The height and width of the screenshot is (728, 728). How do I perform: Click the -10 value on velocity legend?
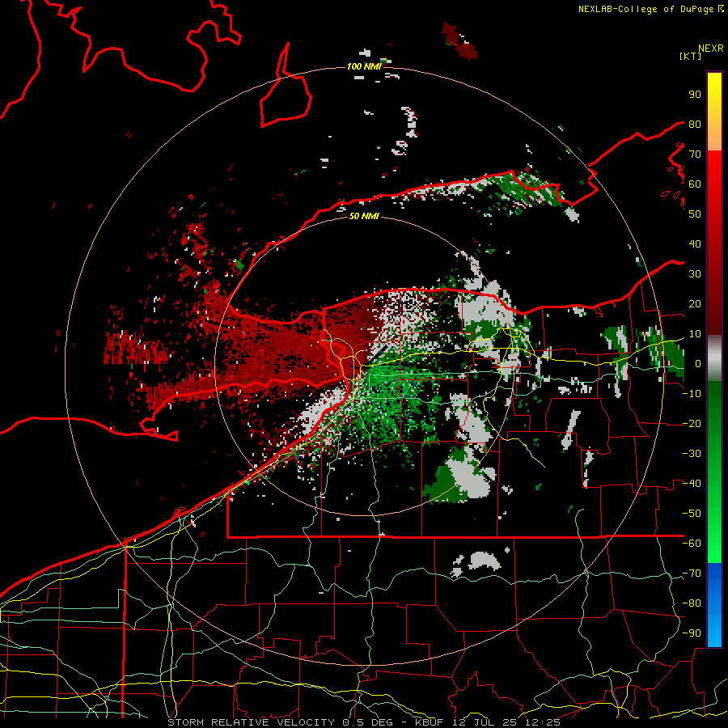pyautogui.click(x=692, y=394)
